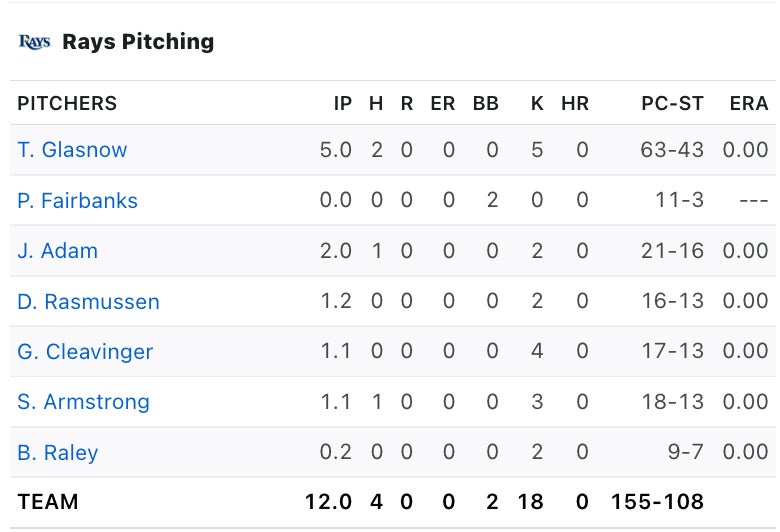Click the IP column header
Image resolution: width=780 pixels, height=532 pixels.
[343, 103]
